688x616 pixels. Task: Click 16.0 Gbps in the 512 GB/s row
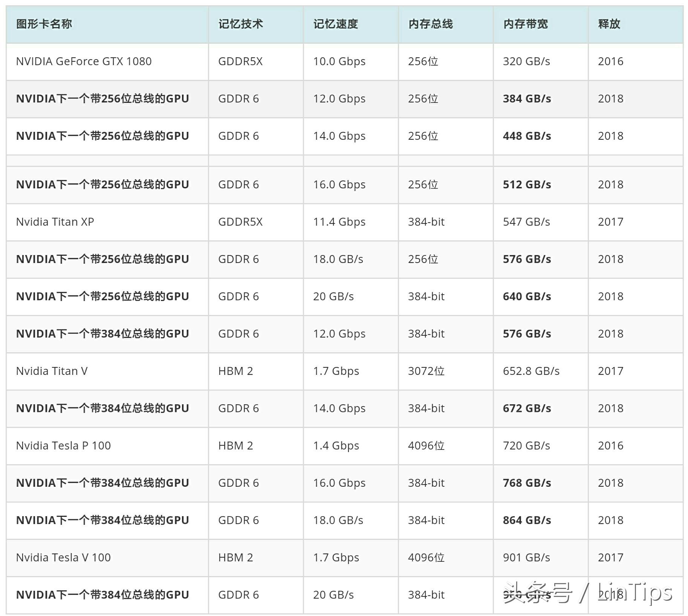[339, 185]
